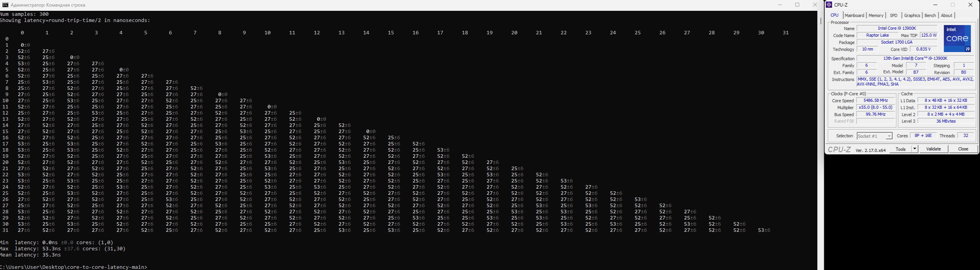Click the Core Speed value 5486.58 MHz
This screenshot has width=980, height=270.
tap(876, 100)
